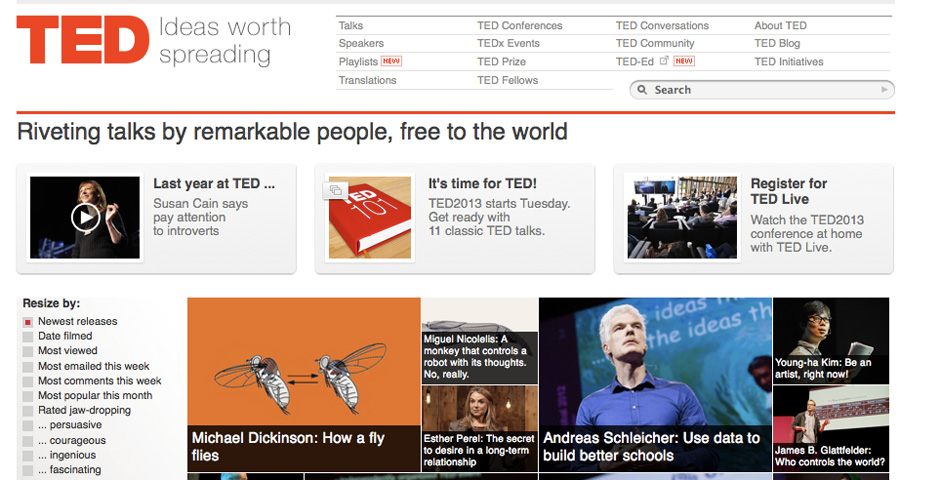Viewport: 940px width, 480px height.
Task: Click 'Susan Cain says pay attention to introverts' text
Action: pos(200,217)
